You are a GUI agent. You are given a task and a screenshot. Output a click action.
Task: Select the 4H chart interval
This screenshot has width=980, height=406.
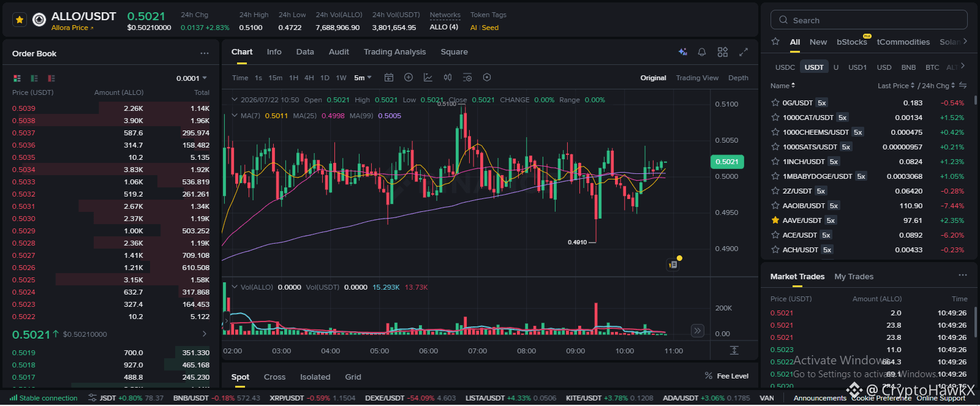click(309, 78)
